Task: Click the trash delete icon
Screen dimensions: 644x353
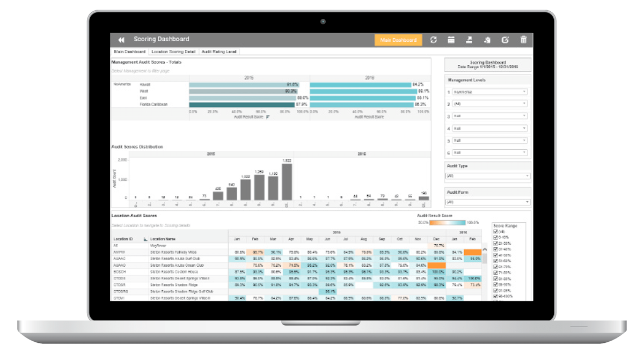Action: coord(523,40)
